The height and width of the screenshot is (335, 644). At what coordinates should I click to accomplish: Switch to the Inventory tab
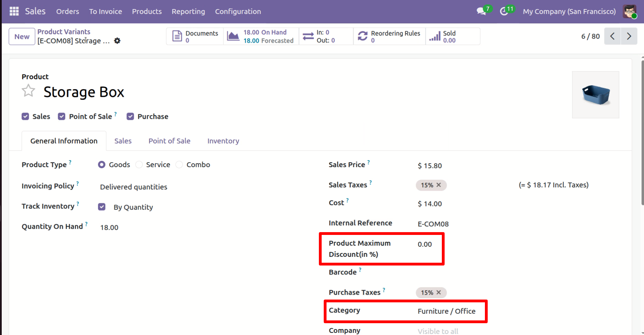223,141
